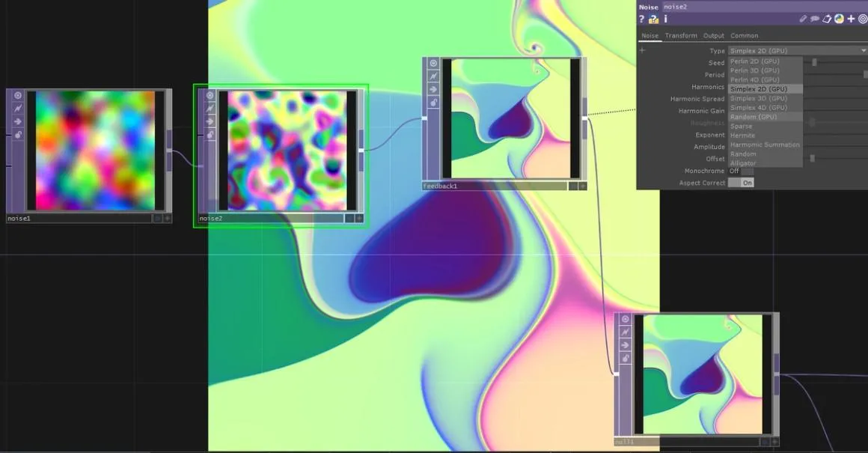Open the comment speech bubble icon
Viewport: 868px width, 453px height.
tap(815, 19)
